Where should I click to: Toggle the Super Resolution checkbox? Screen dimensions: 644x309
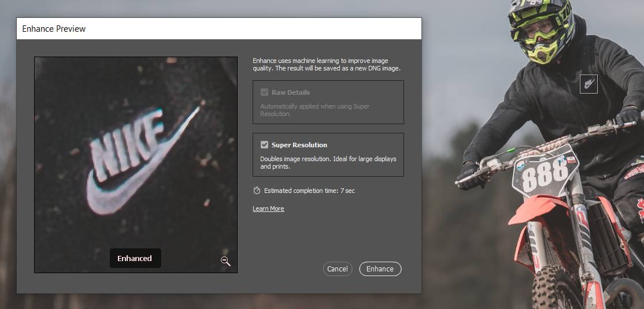pos(265,145)
